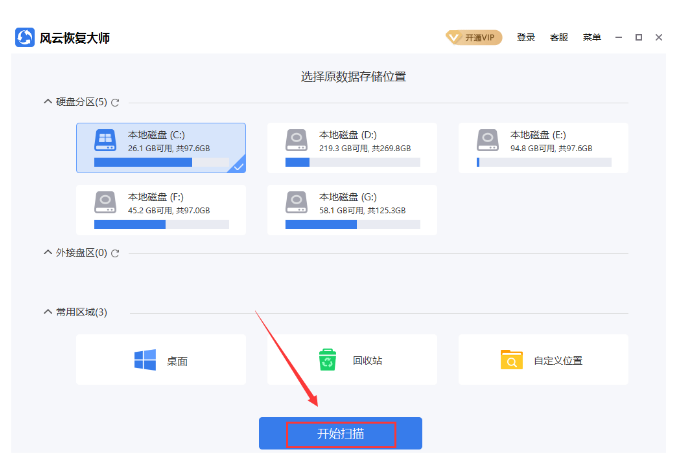Refresh the 外接盘区 external drives list
The height and width of the screenshot is (454, 691).
(x=115, y=253)
